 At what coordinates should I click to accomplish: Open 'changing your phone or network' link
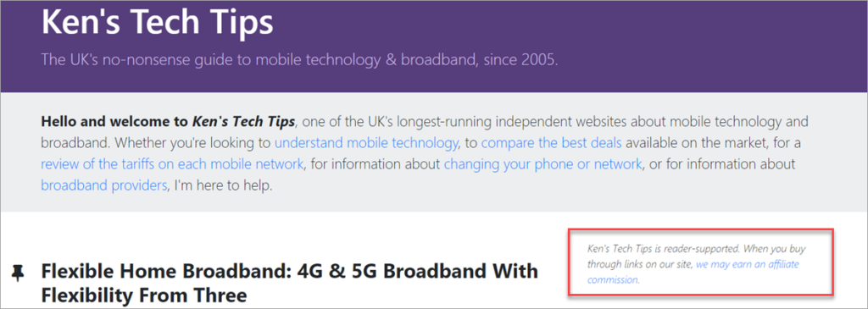[543, 164]
